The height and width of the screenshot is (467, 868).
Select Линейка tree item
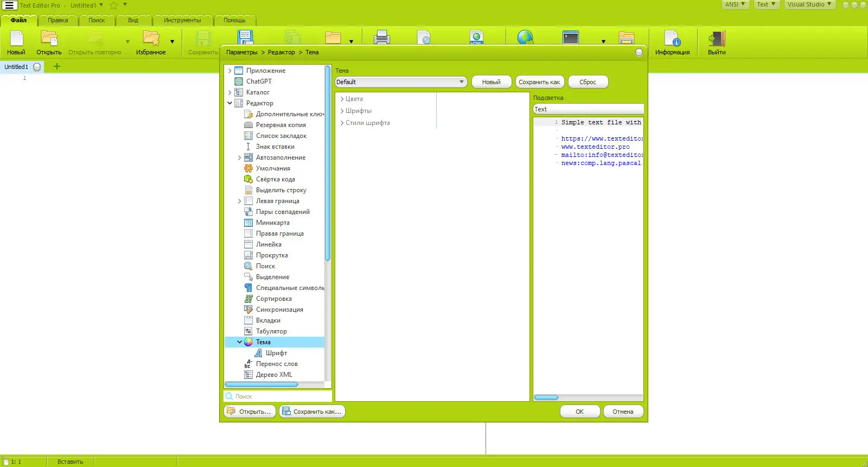269,244
